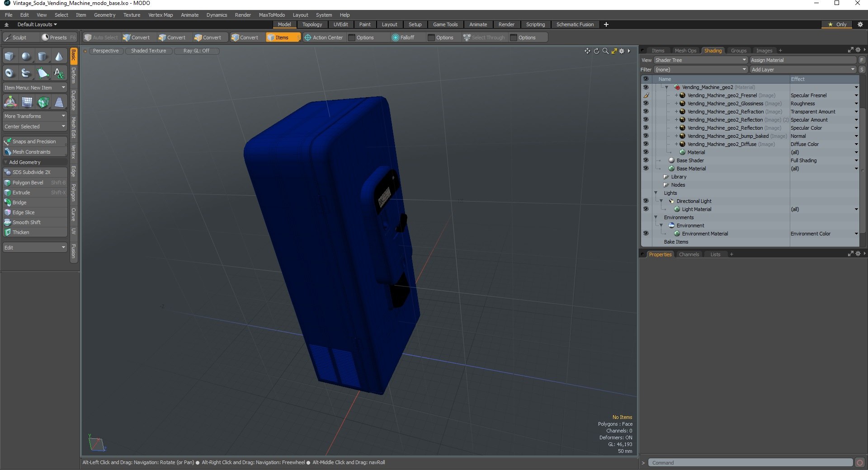This screenshot has height=470, width=868.
Task: Activate the Transform tool icon
Action: (10, 102)
